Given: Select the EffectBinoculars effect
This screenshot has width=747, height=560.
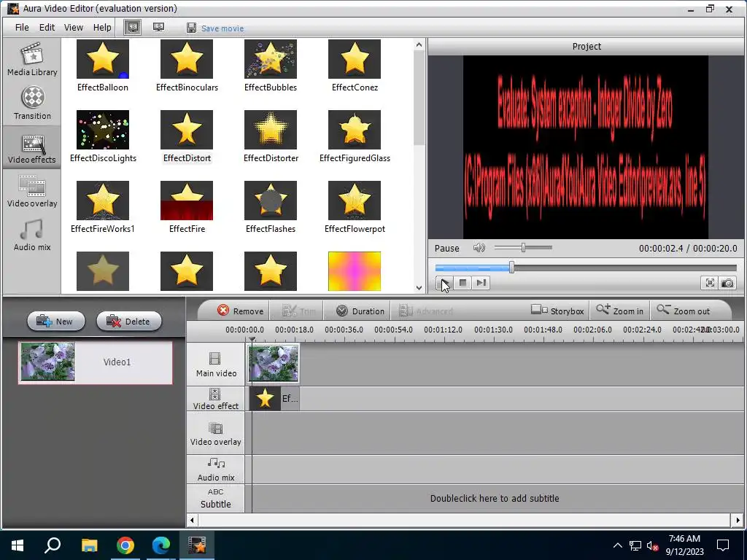Looking at the screenshot, I should [x=187, y=66].
